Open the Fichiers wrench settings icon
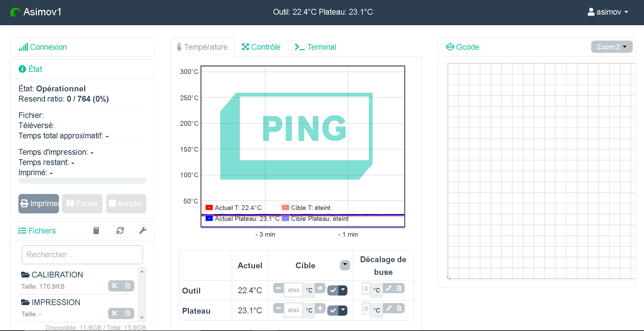644x331 pixels. [143, 231]
